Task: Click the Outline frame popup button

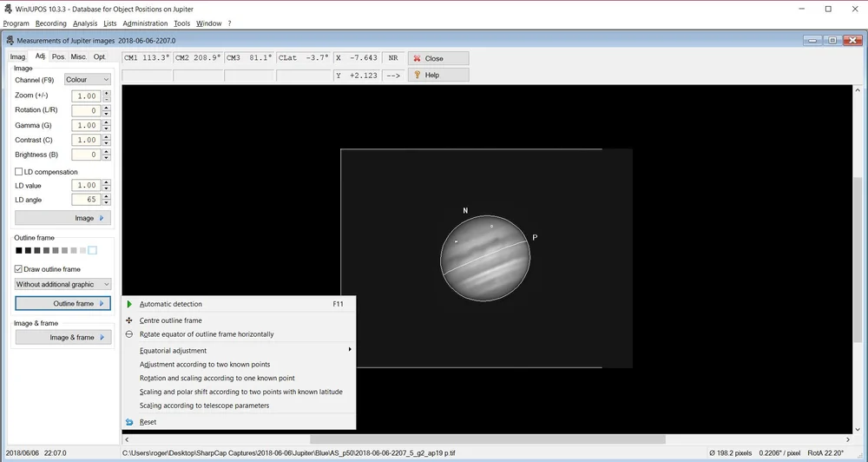Action: [62, 304]
